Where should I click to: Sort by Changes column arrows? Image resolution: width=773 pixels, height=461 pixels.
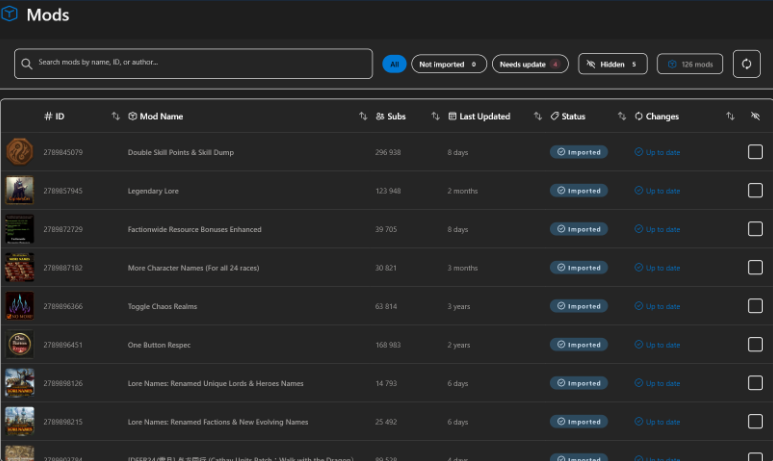(x=730, y=116)
